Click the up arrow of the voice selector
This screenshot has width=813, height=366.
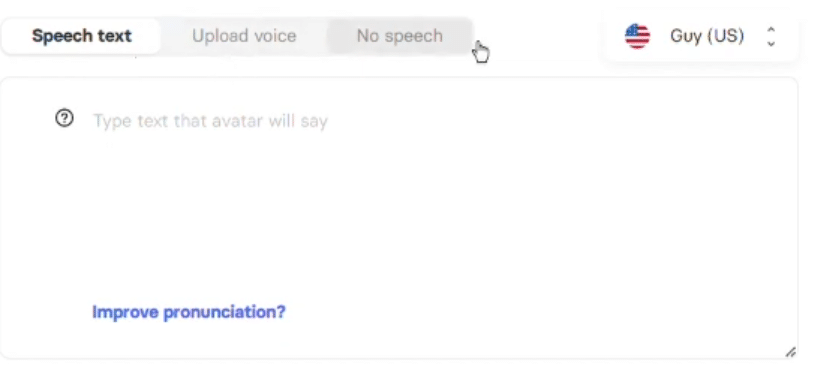tap(771, 30)
